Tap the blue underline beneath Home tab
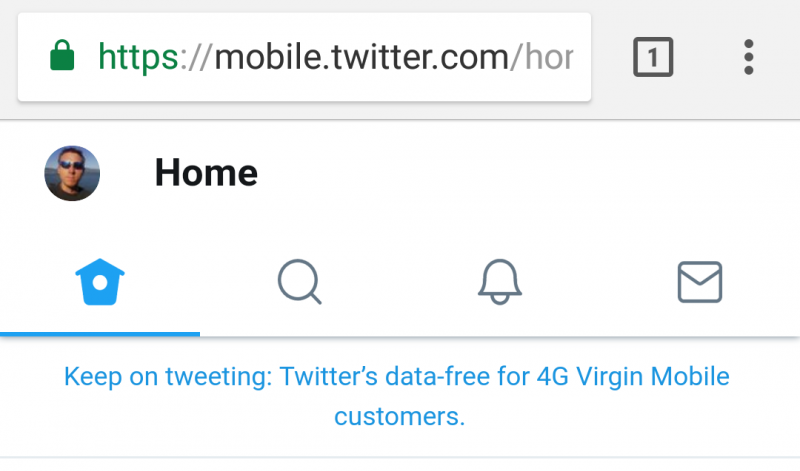The height and width of the screenshot is (471, 800). pos(100,333)
